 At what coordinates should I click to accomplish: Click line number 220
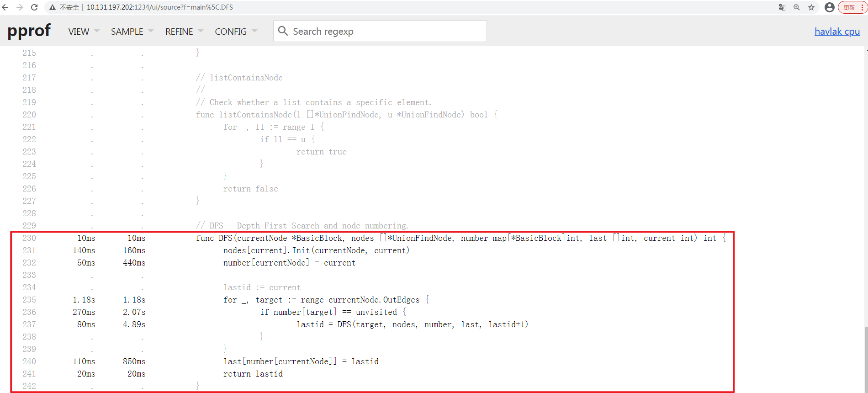coord(29,115)
